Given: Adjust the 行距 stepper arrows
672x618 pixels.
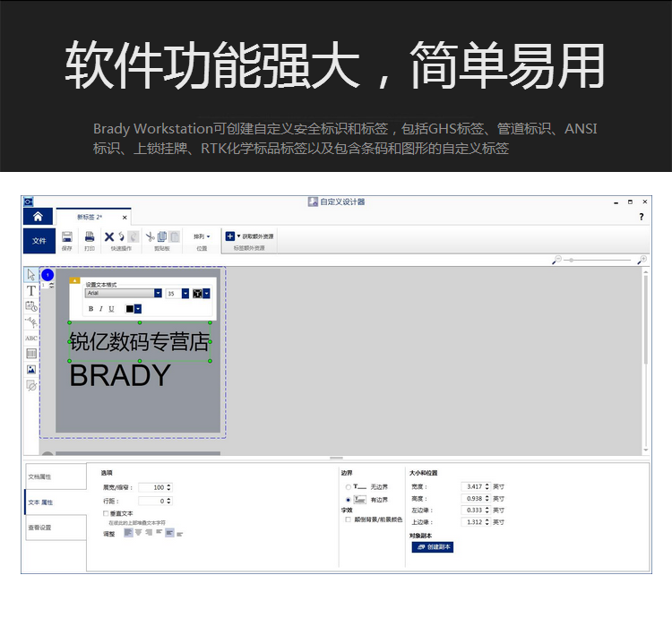Looking at the screenshot, I should (x=168, y=501).
